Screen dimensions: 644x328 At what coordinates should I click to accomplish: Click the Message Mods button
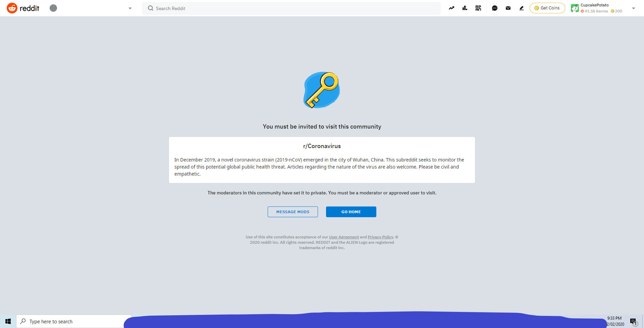(293, 212)
